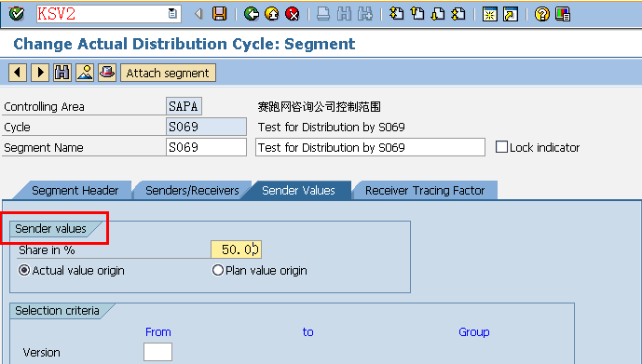Click the overview mountain picture icon
Image resolution: width=642 pixels, height=364 pixels.
coord(85,73)
